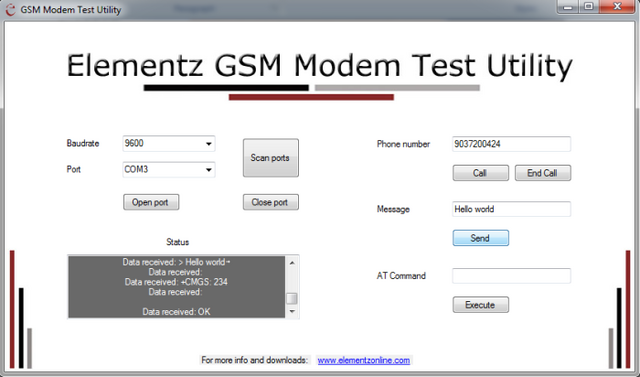Expand the Port COM3 dropdown
The height and width of the screenshot is (377, 640).
169,170
